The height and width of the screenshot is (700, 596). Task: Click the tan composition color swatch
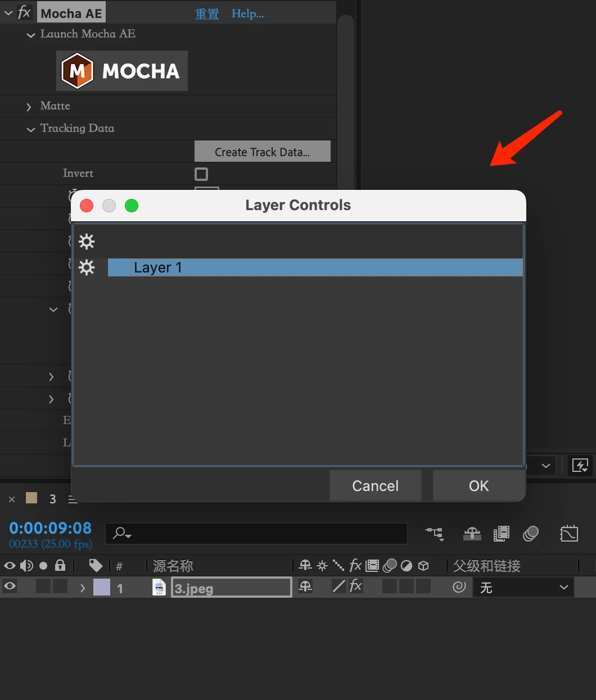click(x=31, y=498)
